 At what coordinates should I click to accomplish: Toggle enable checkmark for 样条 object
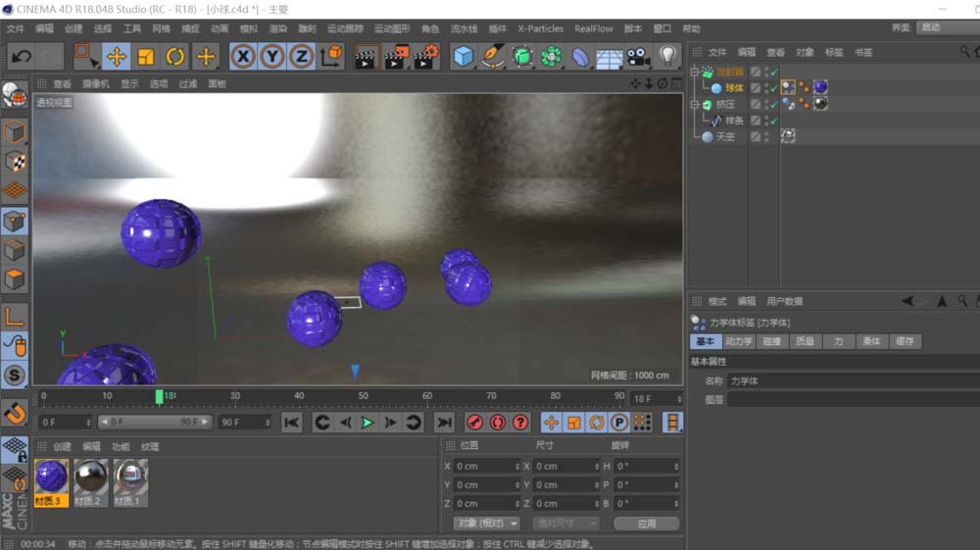773,121
